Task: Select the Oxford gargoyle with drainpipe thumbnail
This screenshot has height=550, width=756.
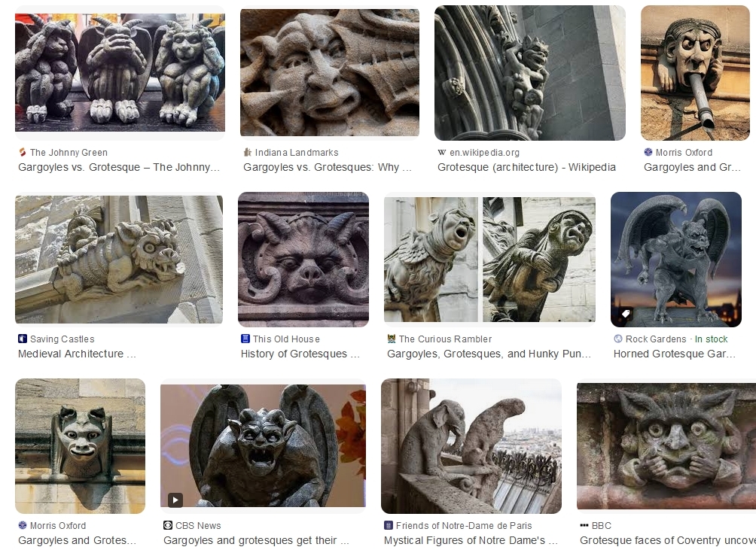Action: tap(695, 73)
